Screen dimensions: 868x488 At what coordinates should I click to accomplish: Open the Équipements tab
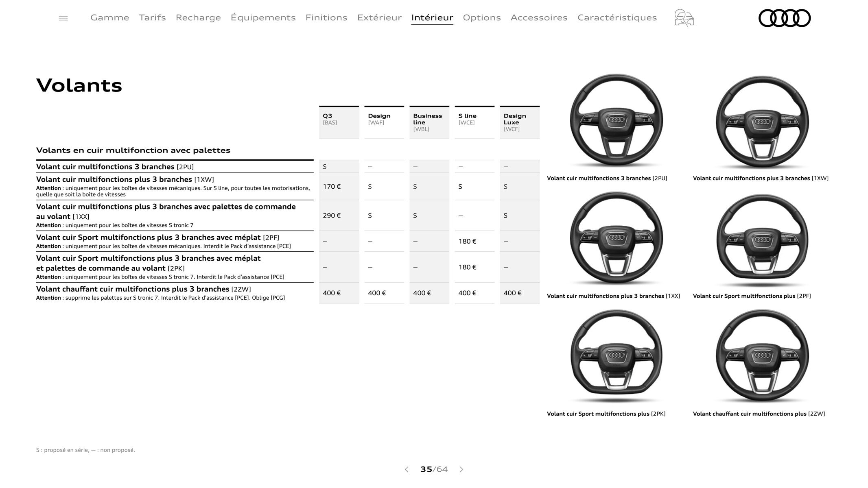[263, 17]
